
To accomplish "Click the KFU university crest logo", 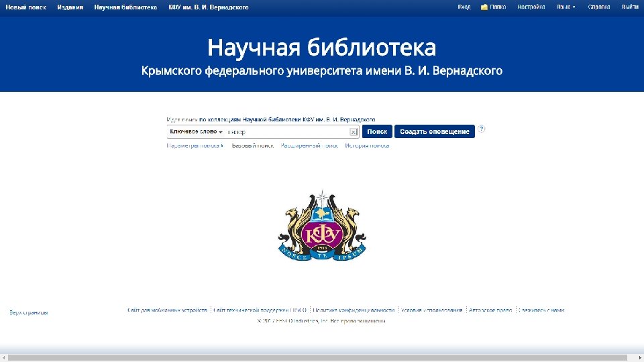I will pyautogui.click(x=322, y=226).
